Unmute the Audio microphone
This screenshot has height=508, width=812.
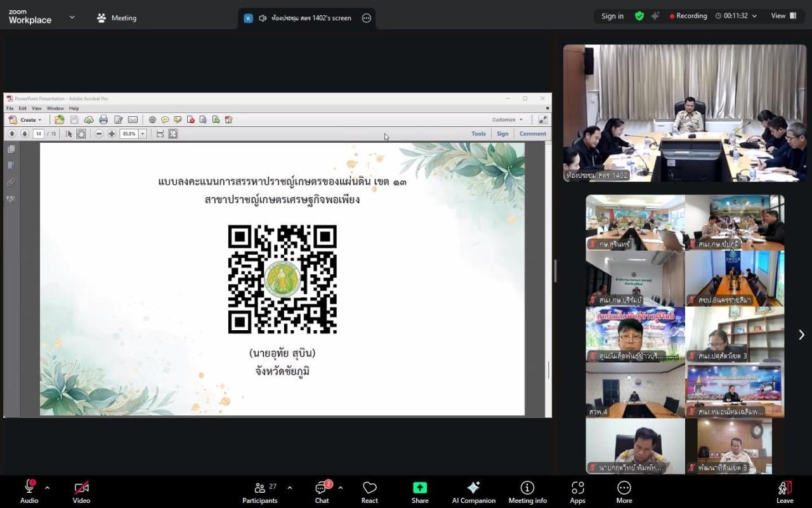point(29,491)
